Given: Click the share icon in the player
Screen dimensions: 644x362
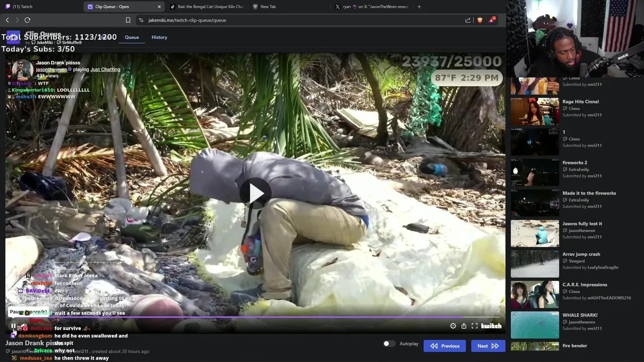Looking at the screenshot, I should pyautogui.click(x=464, y=326).
